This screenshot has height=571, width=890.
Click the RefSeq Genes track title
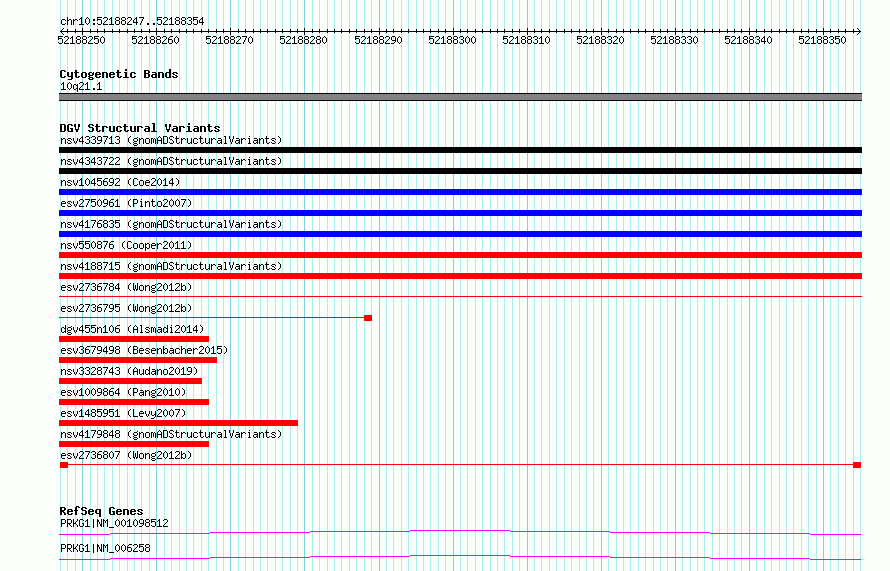pyautogui.click(x=101, y=511)
